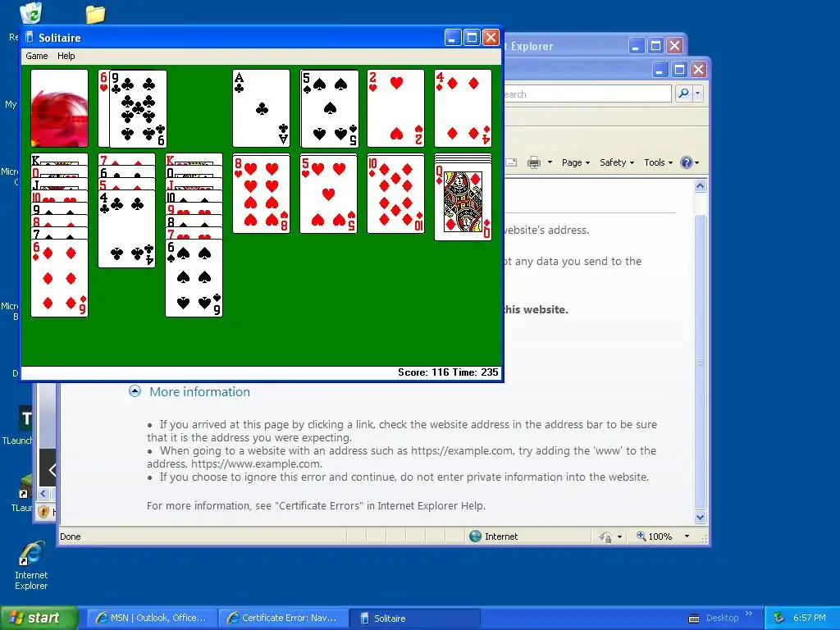Expand the Desktop toolbar chevron

pyautogui.click(x=749, y=614)
